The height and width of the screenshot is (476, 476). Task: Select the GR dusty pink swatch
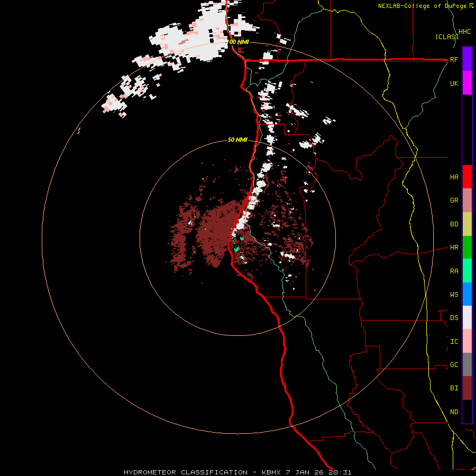(x=467, y=200)
